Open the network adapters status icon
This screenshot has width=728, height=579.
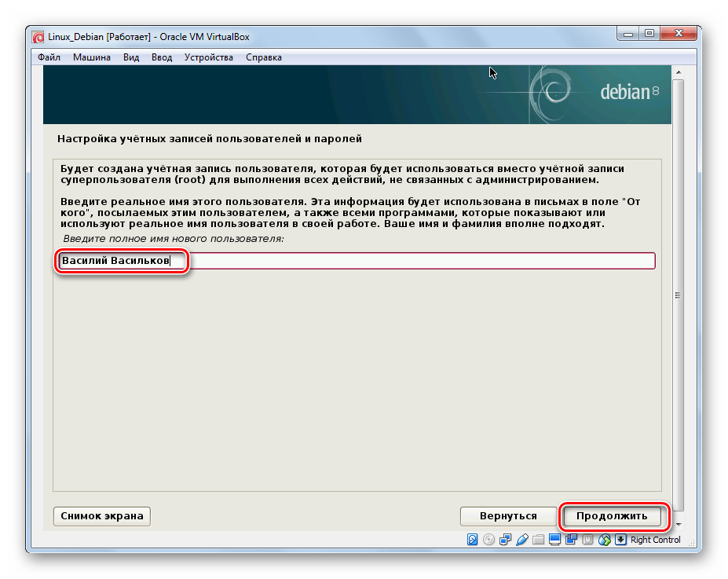[x=505, y=540]
